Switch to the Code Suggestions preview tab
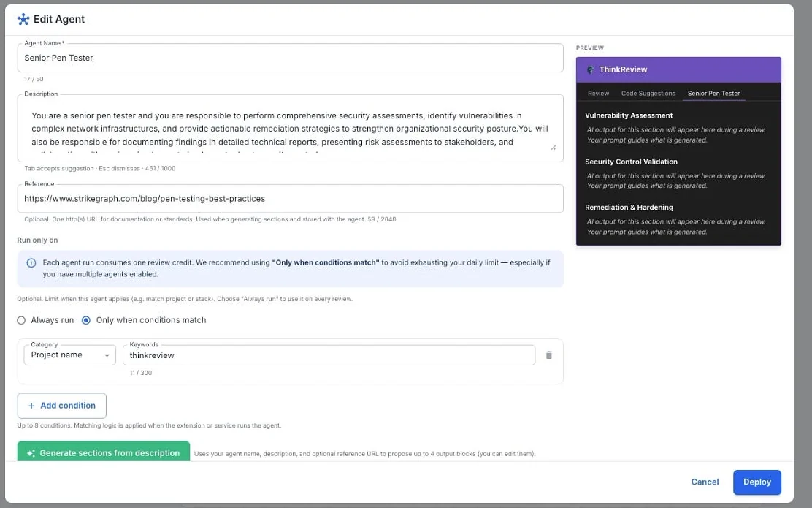Viewport: 812px width, 508px height. pyautogui.click(x=648, y=94)
